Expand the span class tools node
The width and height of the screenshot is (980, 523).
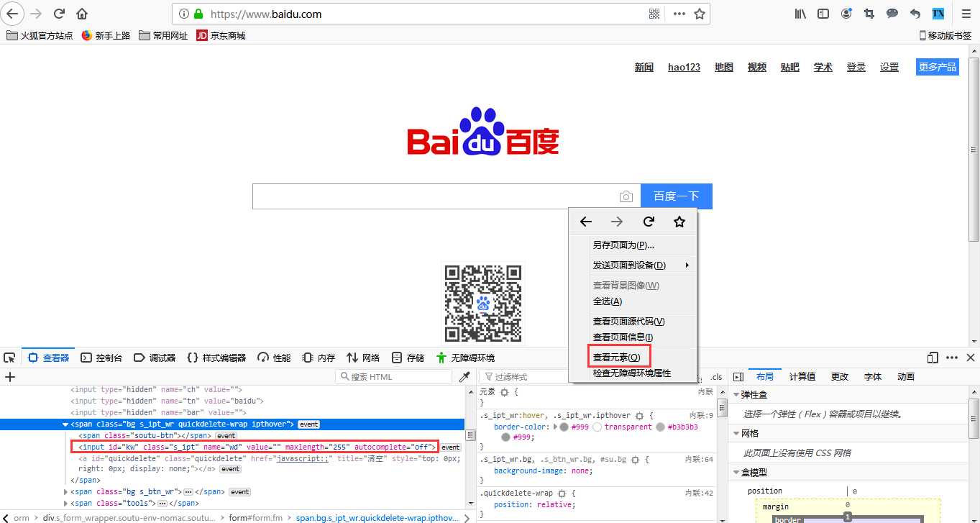click(x=65, y=503)
